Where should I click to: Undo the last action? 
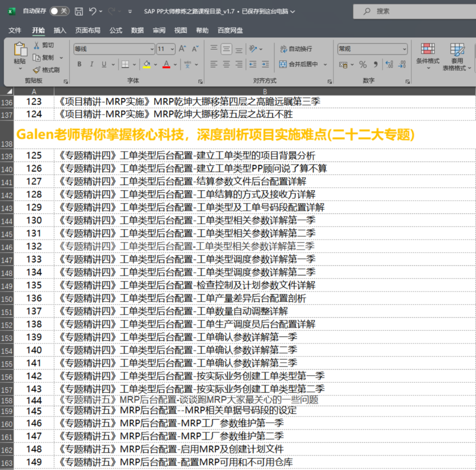click(x=93, y=12)
